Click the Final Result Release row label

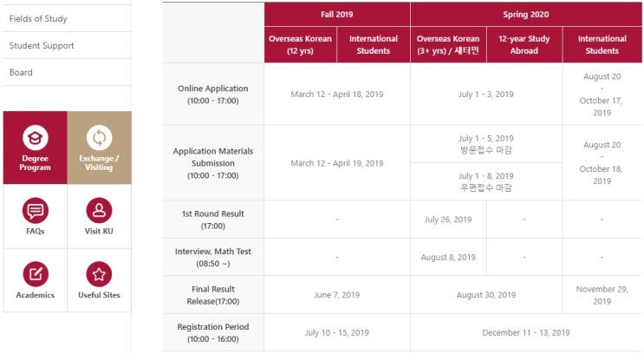coord(212,295)
